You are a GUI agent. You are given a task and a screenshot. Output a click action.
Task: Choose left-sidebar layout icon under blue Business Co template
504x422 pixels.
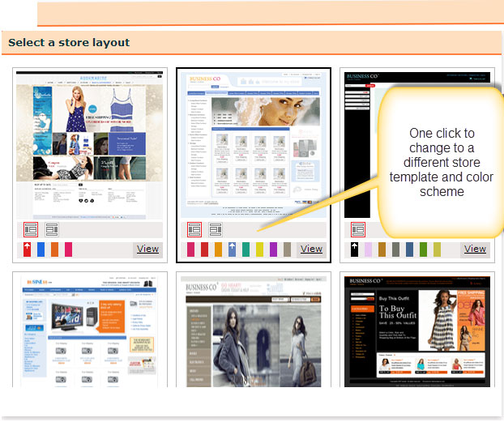[194, 229]
